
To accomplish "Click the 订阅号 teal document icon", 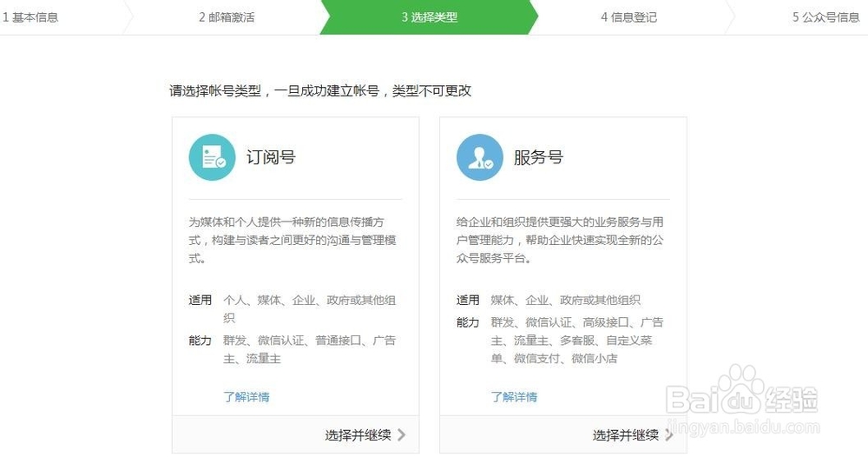I will coord(212,156).
